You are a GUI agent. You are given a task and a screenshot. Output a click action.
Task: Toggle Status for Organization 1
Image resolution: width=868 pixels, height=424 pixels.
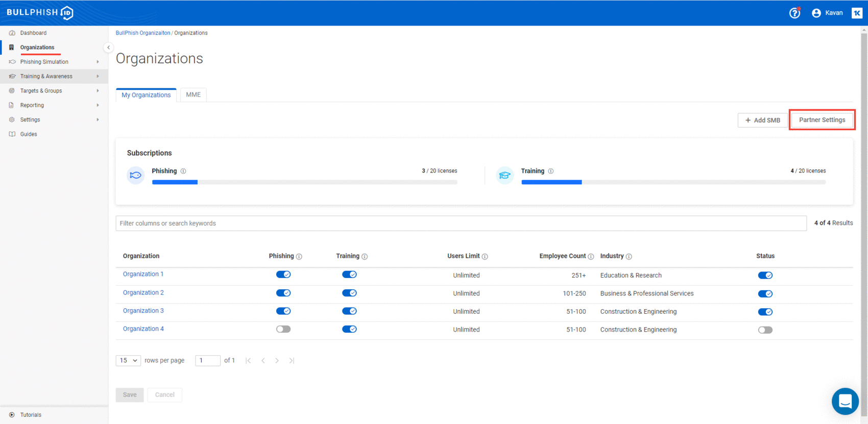click(765, 276)
